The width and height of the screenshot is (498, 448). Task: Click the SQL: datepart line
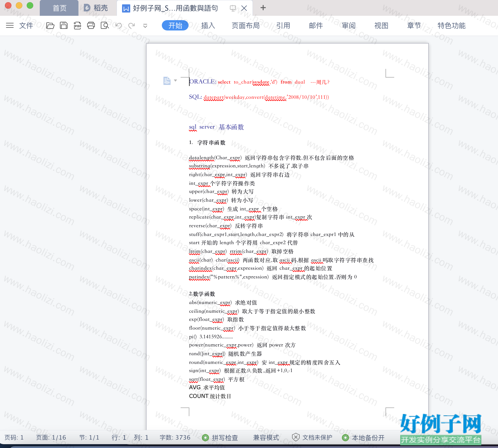(x=259, y=97)
